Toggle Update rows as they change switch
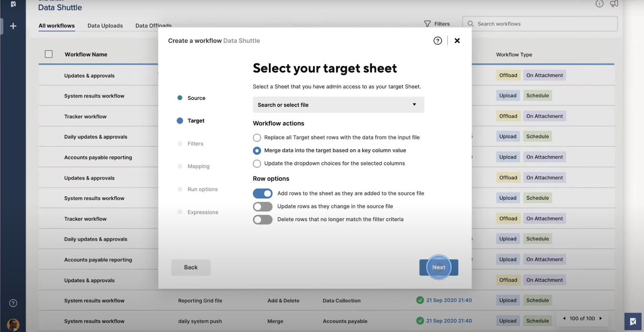The image size is (644, 332). pos(263,206)
